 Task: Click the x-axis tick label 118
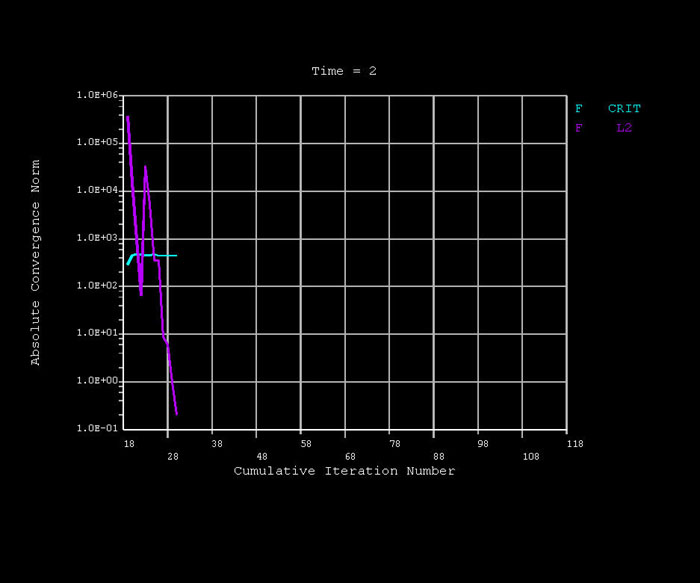(575, 444)
